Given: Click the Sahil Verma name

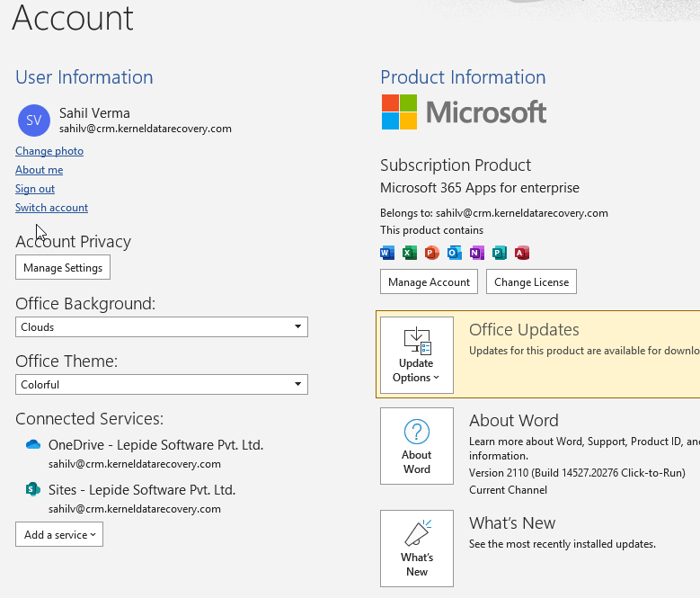Looking at the screenshot, I should pos(94,113).
